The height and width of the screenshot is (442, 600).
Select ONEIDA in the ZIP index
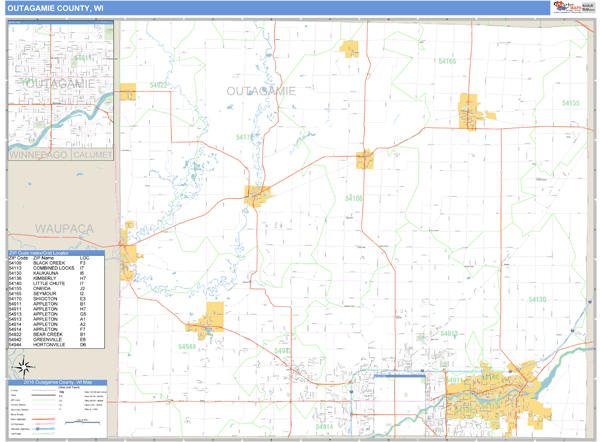tap(42, 289)
